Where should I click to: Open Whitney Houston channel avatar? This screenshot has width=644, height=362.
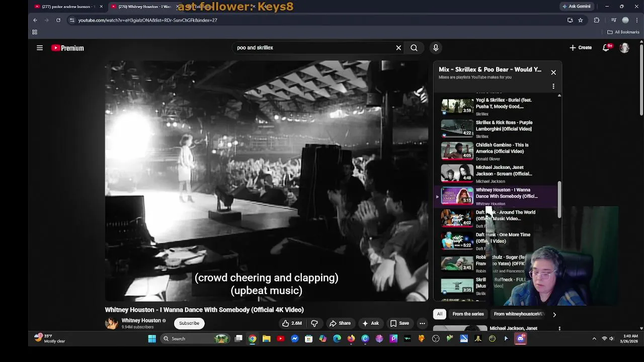click(111, 323)
